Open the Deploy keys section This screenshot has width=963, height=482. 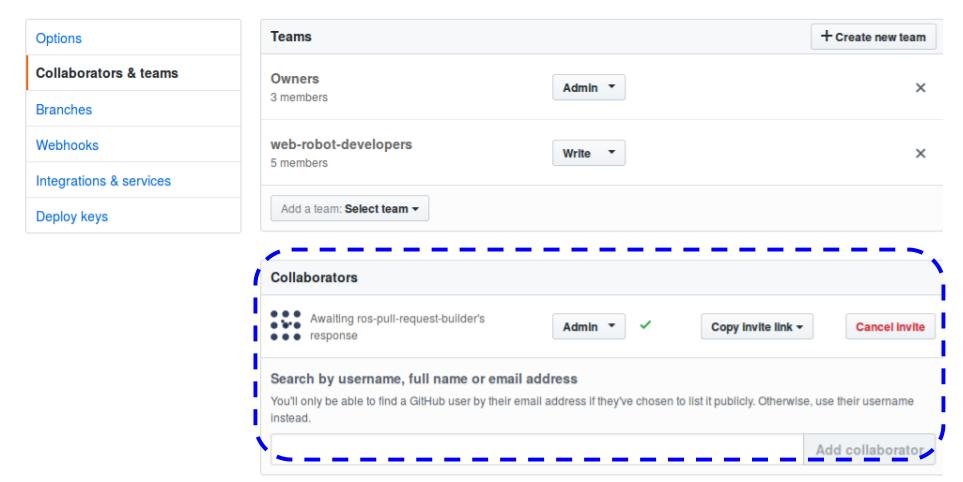click(71, 216)
